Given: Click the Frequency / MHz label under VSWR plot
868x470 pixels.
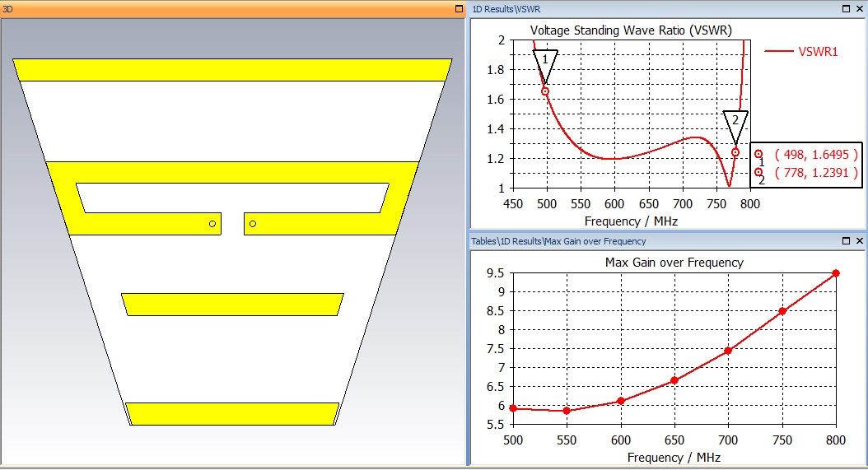Looking at the screenshot, I should (631, 221).
